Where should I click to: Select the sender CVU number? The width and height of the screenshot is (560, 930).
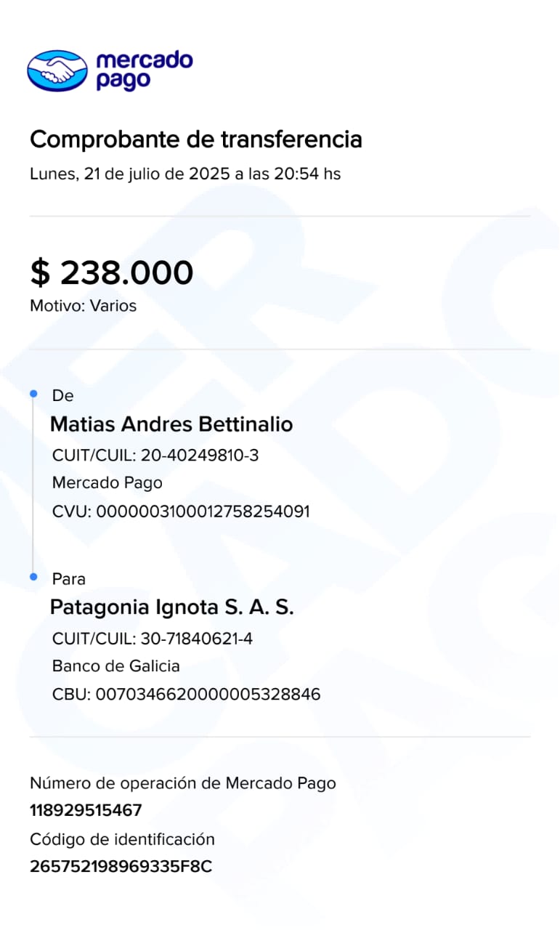coord(181,511)
